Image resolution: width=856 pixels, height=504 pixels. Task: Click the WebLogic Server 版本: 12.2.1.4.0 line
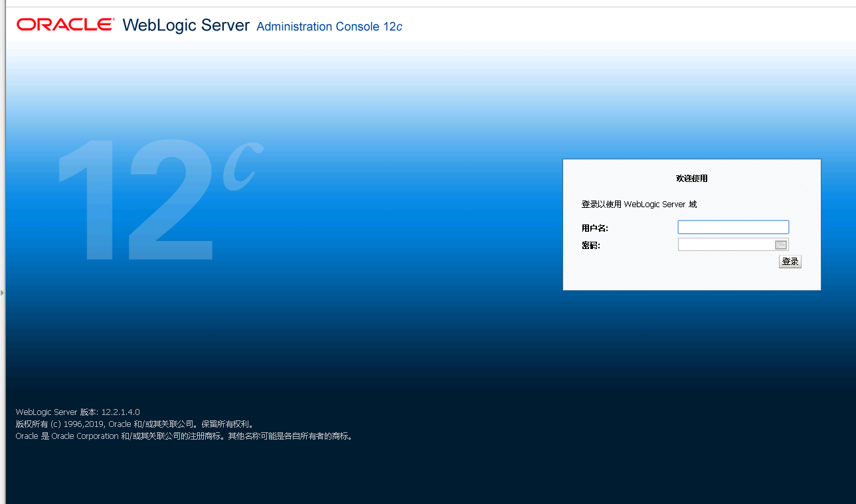tap(78, 412)
